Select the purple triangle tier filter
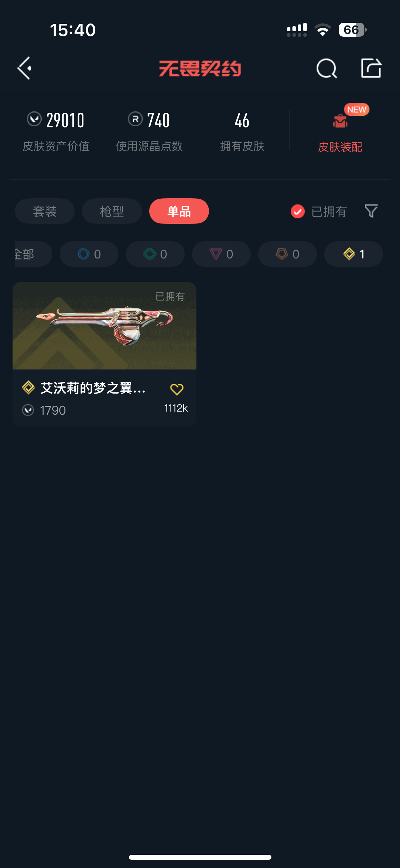 point(221,254)
